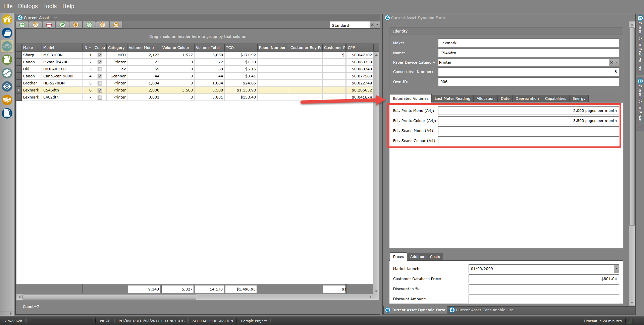Sort by the N column header
The image size is (644, 325).
click(88, 48)
